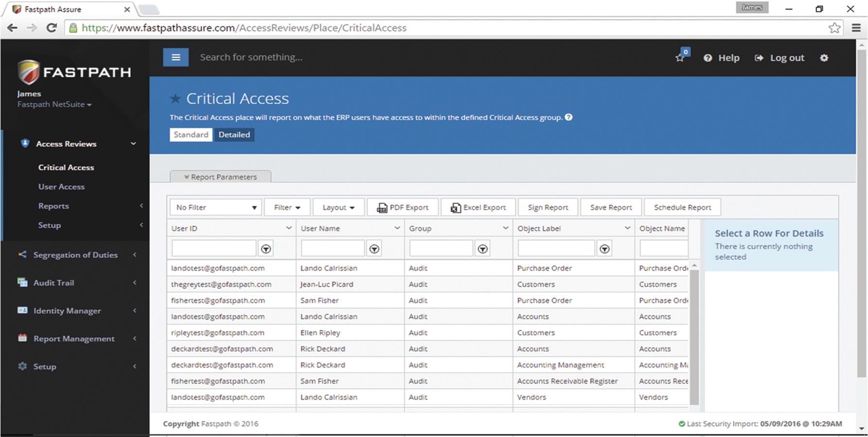The height and width of the screenshot is (437, 868).
Task: Toggle the funnel filter on Object Label column
Action: coord(605,248)
